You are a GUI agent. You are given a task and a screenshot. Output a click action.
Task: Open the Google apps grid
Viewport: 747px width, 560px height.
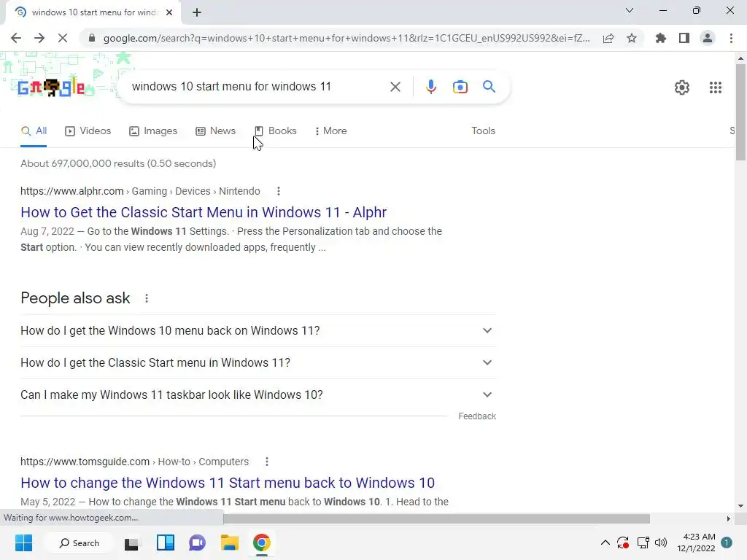[716, 87]
